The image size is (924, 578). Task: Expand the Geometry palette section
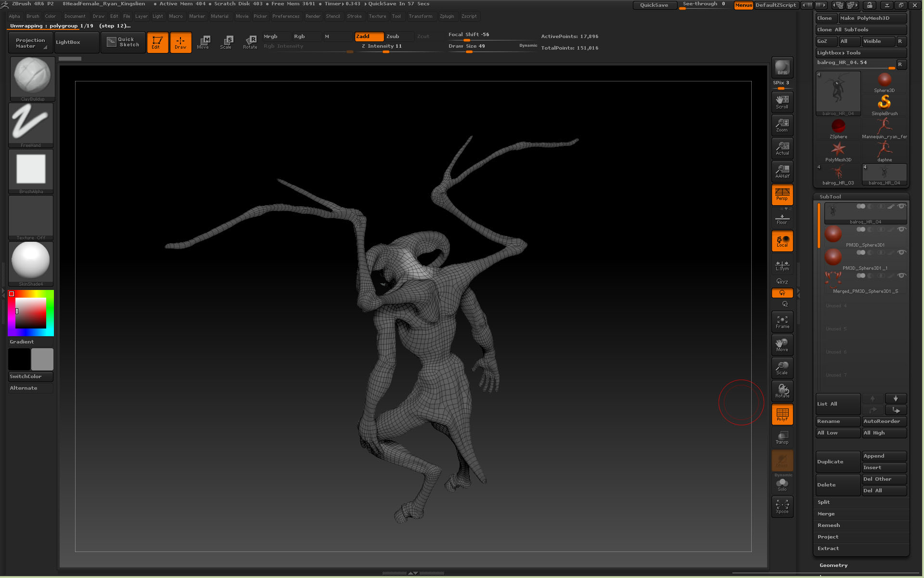click(834, 565)
